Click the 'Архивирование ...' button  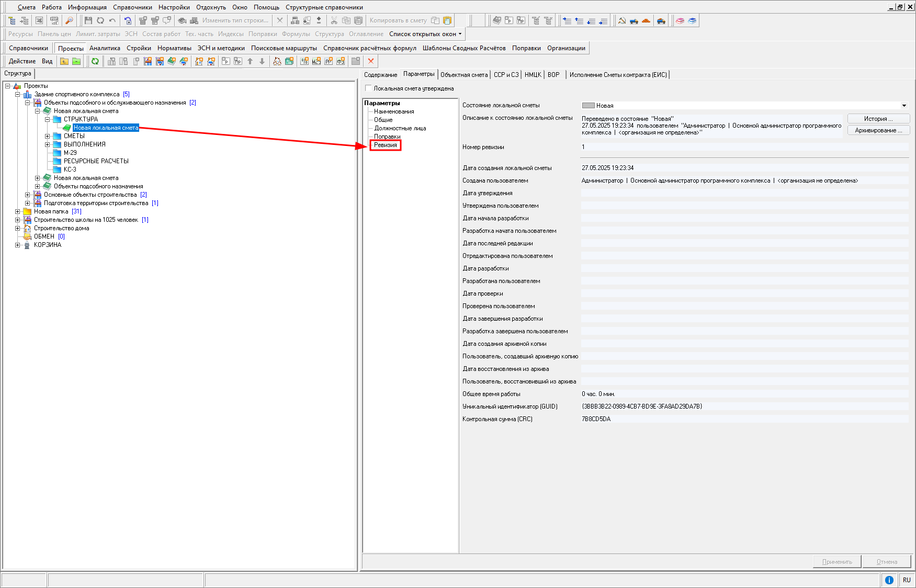878,130
